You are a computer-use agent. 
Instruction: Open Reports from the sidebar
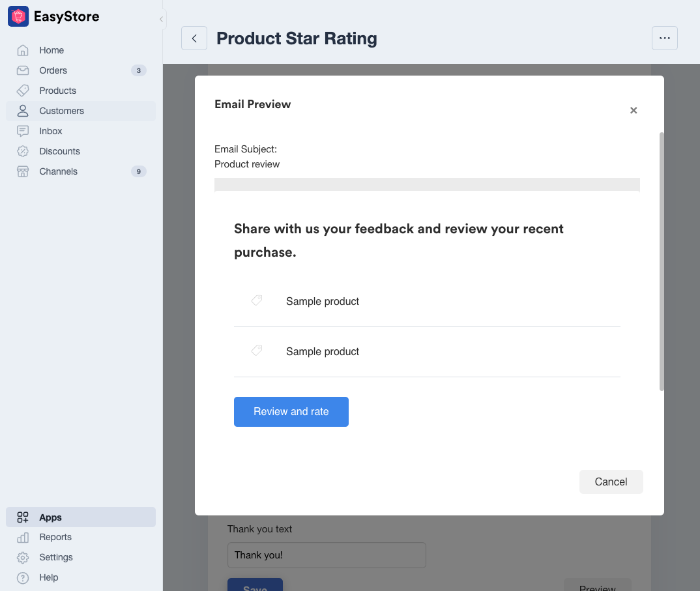[x=81, y=538]
